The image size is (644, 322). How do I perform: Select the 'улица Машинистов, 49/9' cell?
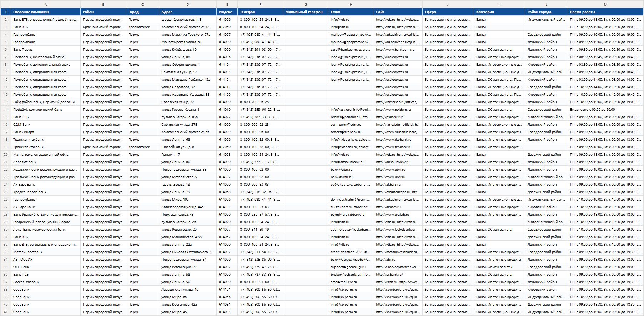188,237
